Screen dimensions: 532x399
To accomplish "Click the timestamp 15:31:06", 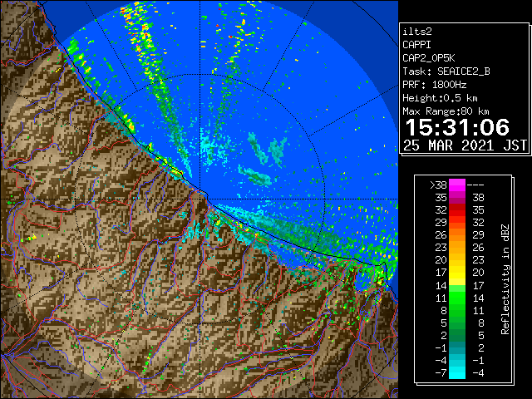I will point(457,127).
